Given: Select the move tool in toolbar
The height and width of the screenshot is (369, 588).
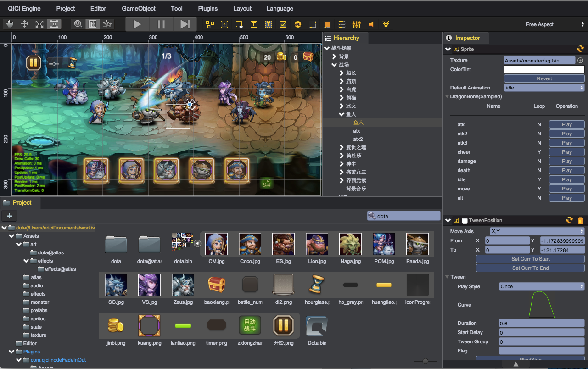Looking at the screenshot, I should (25, 24).
